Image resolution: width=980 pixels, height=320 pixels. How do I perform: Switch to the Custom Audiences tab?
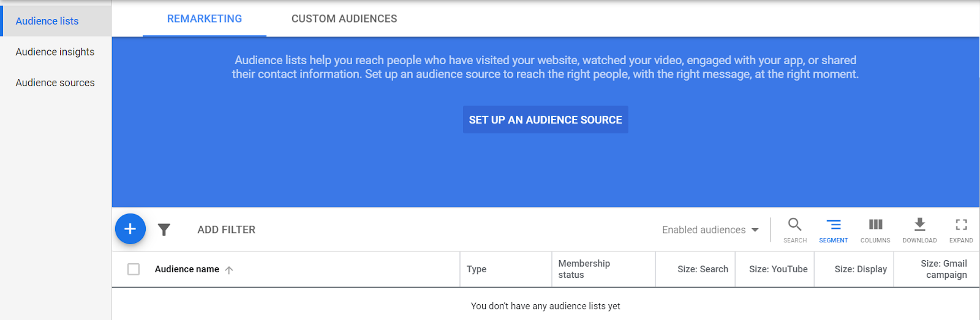coord(344,19)
